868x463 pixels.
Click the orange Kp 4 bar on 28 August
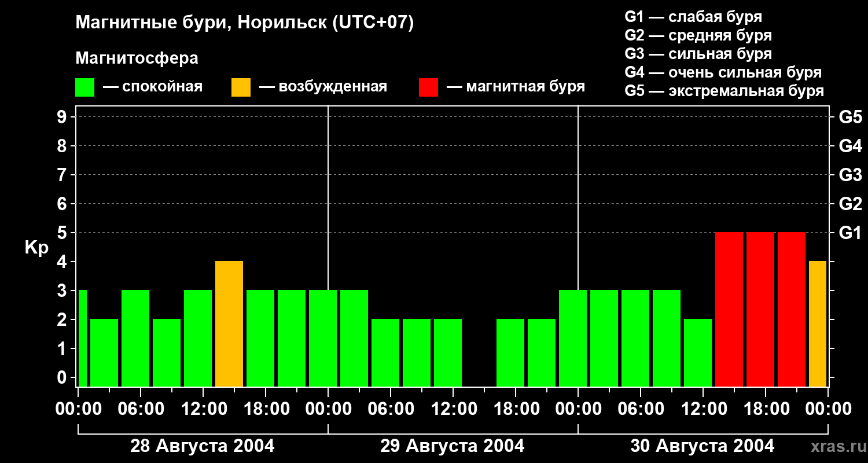pos(229,324)
